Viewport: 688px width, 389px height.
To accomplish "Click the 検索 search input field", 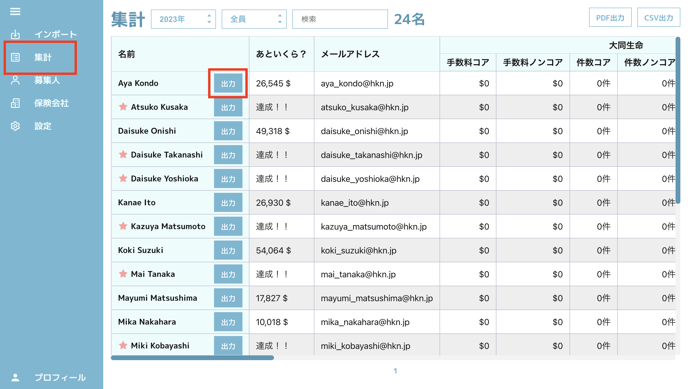I will [340, 19].
